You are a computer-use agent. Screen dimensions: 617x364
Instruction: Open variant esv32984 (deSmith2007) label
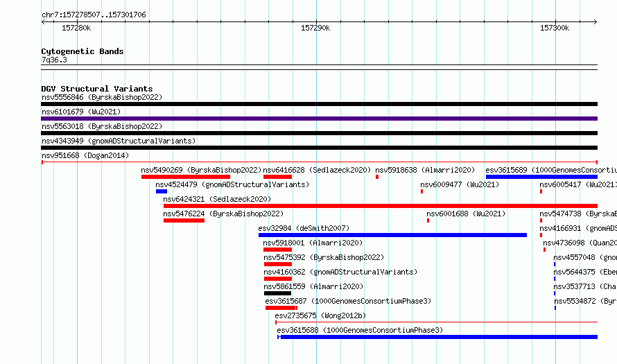(x=304, y=228)
